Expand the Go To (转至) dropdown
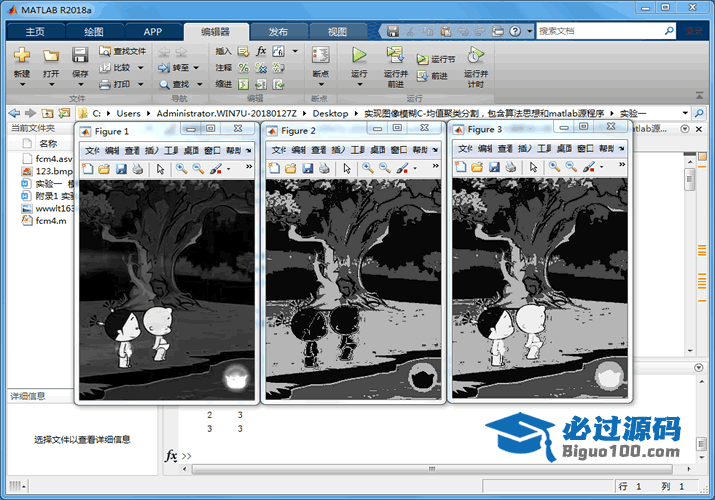The height and width of the screenshot is (500, 715). point(196,67)
